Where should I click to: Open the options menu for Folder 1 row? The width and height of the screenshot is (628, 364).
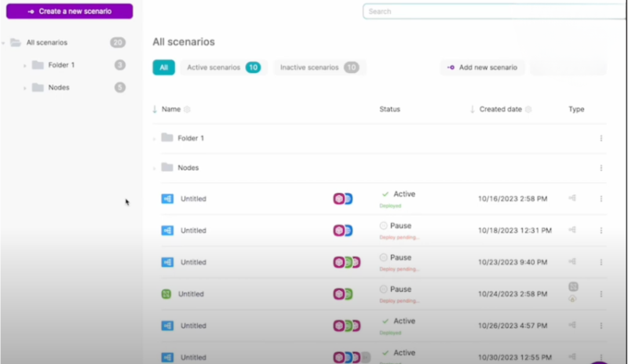pos(601,138)
